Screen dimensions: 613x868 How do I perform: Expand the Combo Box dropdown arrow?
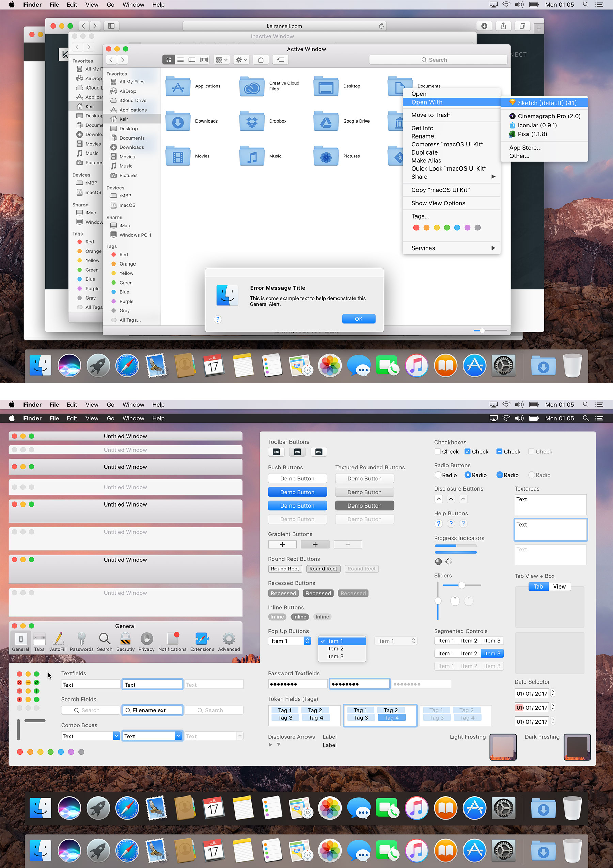click(x=116, y=736)
